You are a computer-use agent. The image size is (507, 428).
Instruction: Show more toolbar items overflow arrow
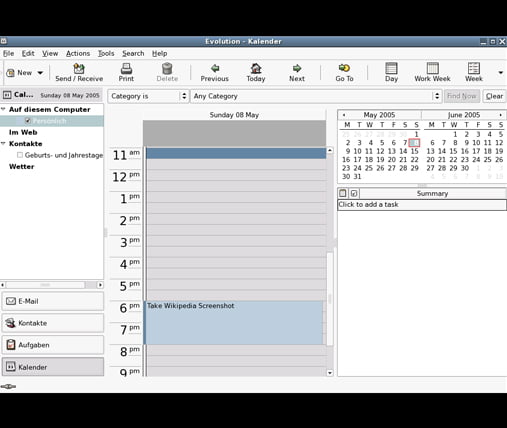click(500, 72)
